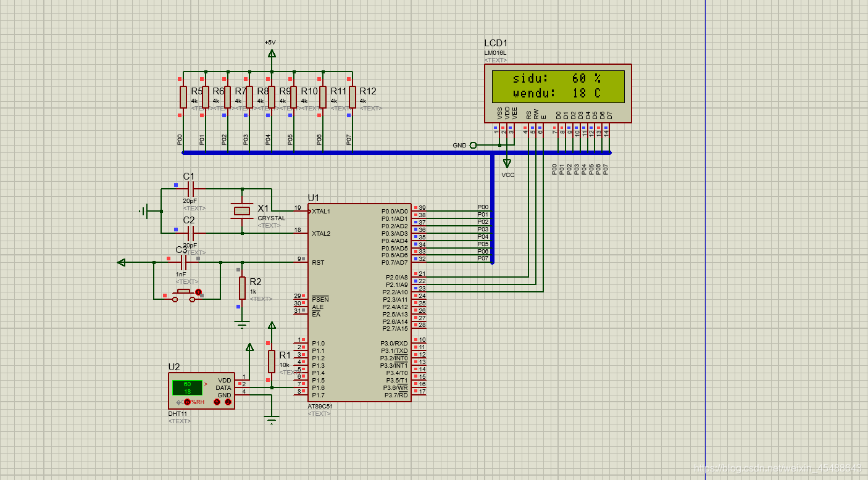Viewport: 868px width, 480px height.
Task: Select resistor R12 symbol
Action: coord(353,97)
